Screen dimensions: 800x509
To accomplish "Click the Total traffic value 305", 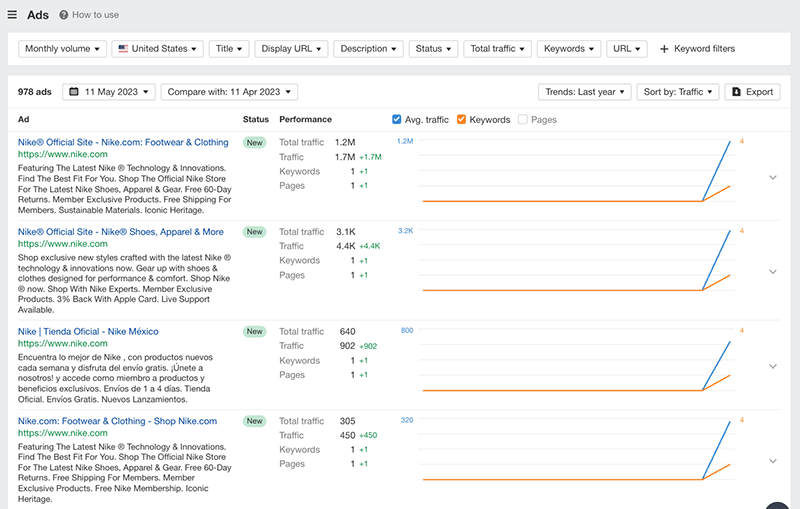I will coord(347,421).
